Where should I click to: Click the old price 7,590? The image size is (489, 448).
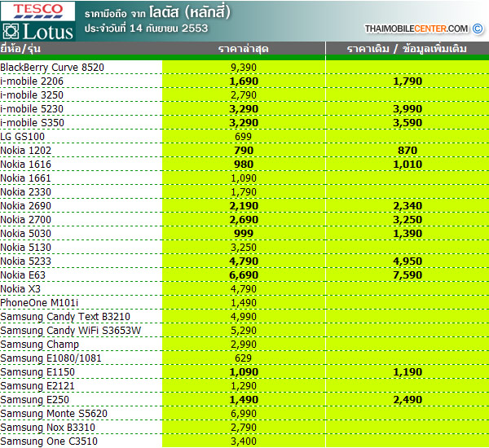coord(407,275)
